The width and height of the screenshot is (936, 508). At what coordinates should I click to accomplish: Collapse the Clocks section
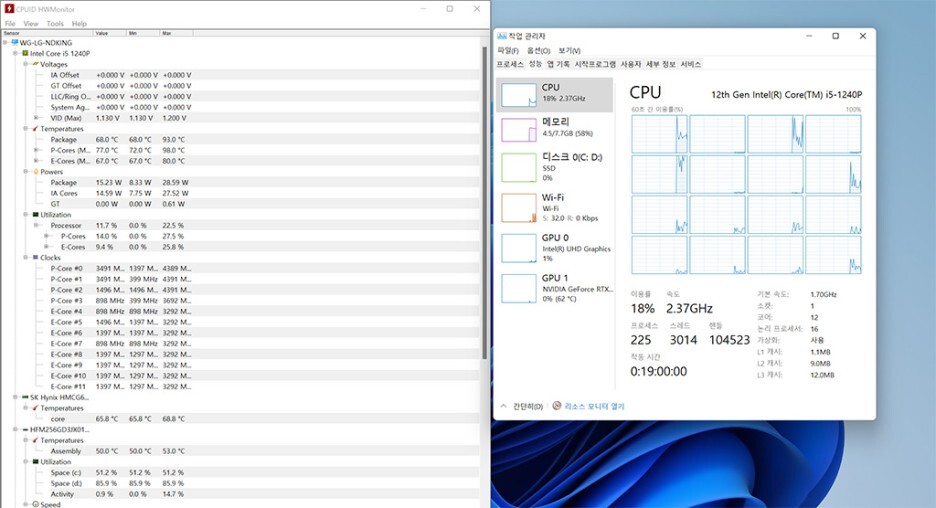(x=26, y=258)
